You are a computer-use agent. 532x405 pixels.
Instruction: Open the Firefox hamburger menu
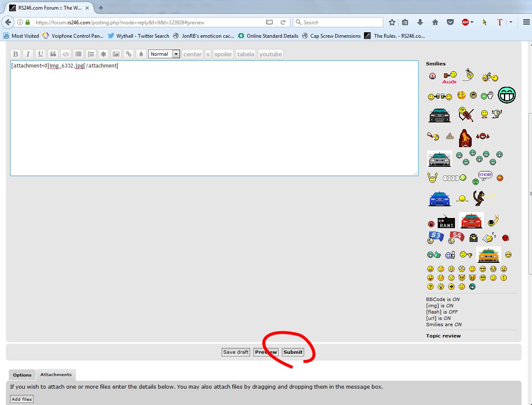pyautogui.click(x=526, y=22)
